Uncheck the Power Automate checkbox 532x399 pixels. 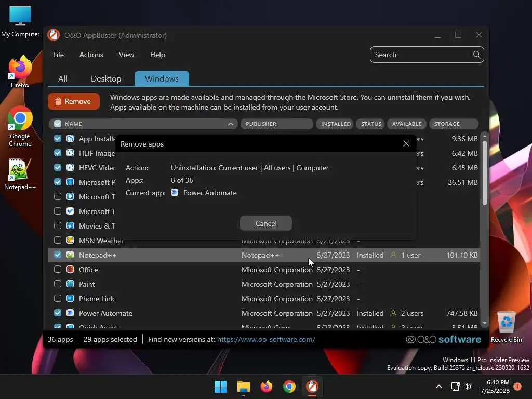[58, 313]
